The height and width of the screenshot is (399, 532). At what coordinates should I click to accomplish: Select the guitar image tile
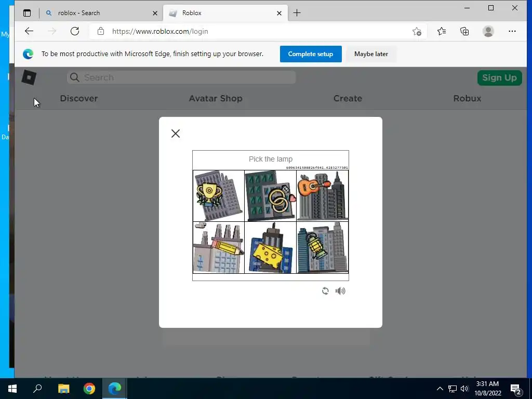point(322,196)
